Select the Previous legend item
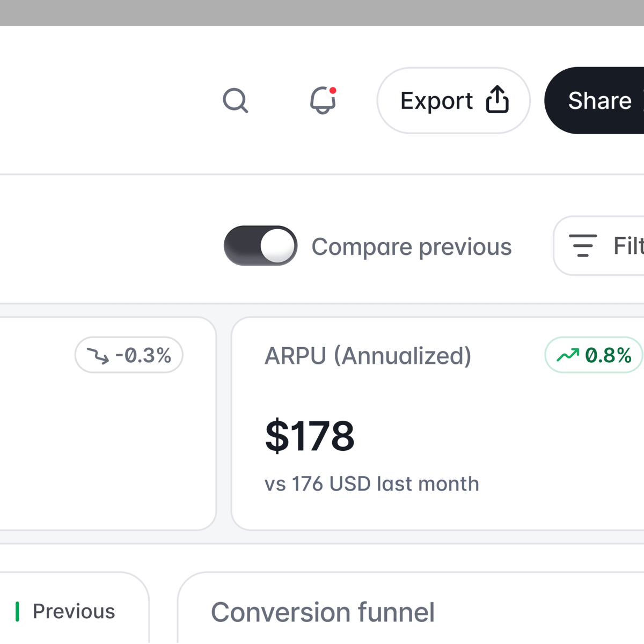 click(65, 611)
